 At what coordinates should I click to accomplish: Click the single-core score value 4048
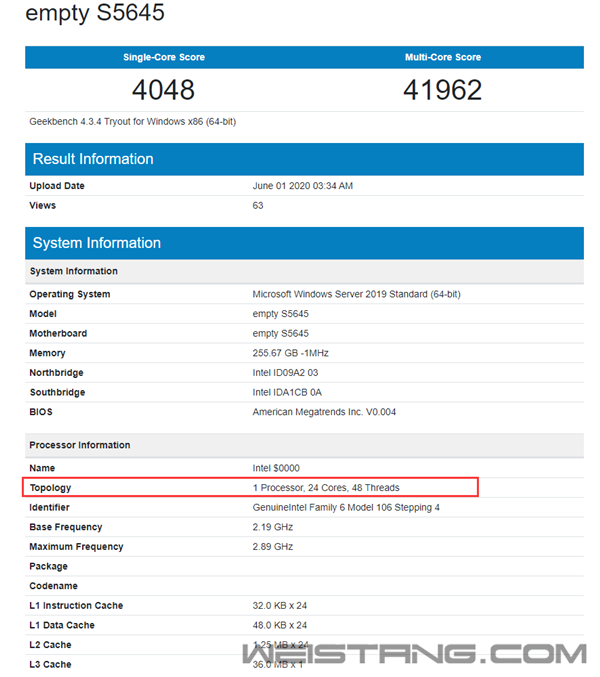tap(163, 90)
